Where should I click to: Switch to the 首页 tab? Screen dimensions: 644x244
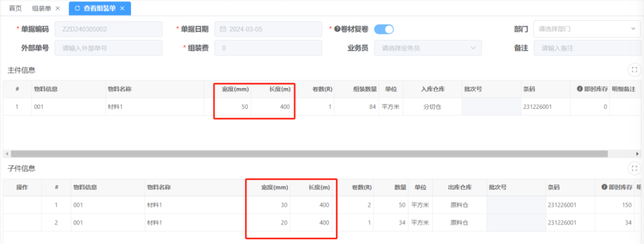click(16, 8)
